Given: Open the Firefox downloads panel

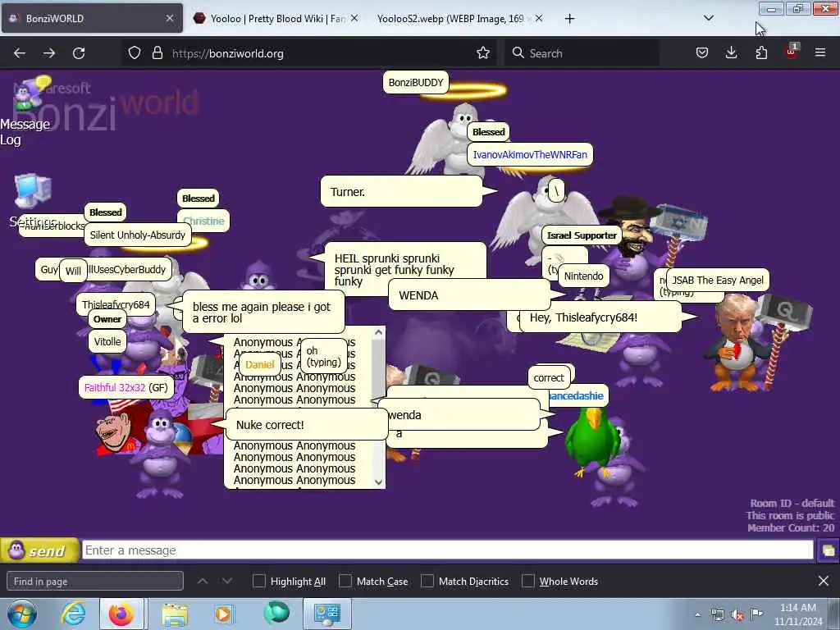Looking at the screenshot, I should coord(731,52).
